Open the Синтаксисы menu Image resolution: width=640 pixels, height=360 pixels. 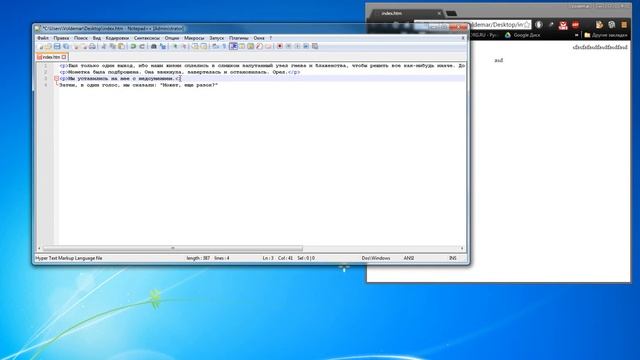(147, 38)
